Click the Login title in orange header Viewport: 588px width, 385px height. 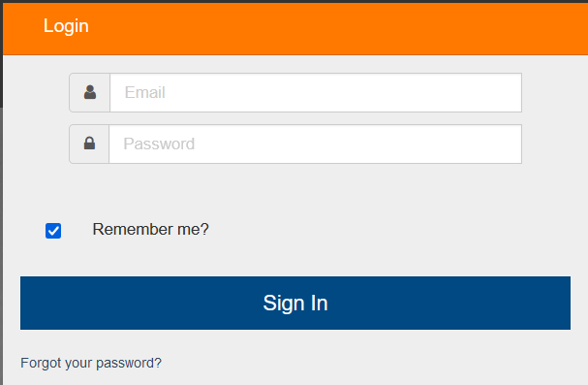point(66,26)
